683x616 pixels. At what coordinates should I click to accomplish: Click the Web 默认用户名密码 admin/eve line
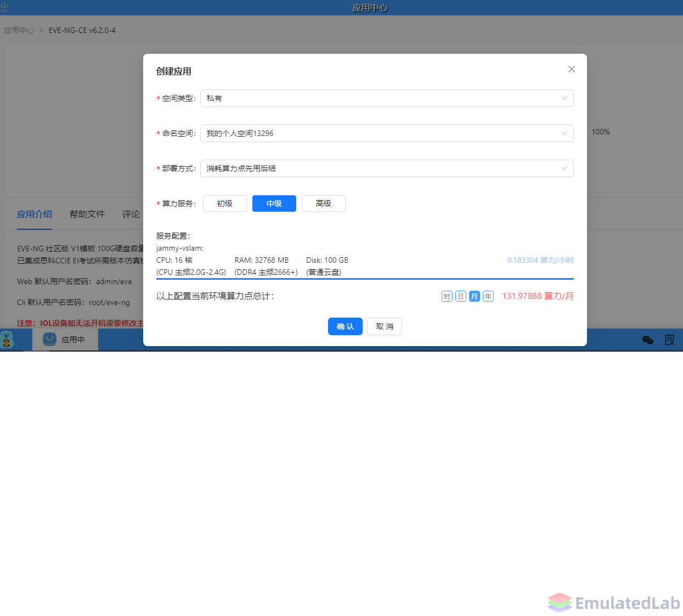pyautogui.click(x=75, y=281)
